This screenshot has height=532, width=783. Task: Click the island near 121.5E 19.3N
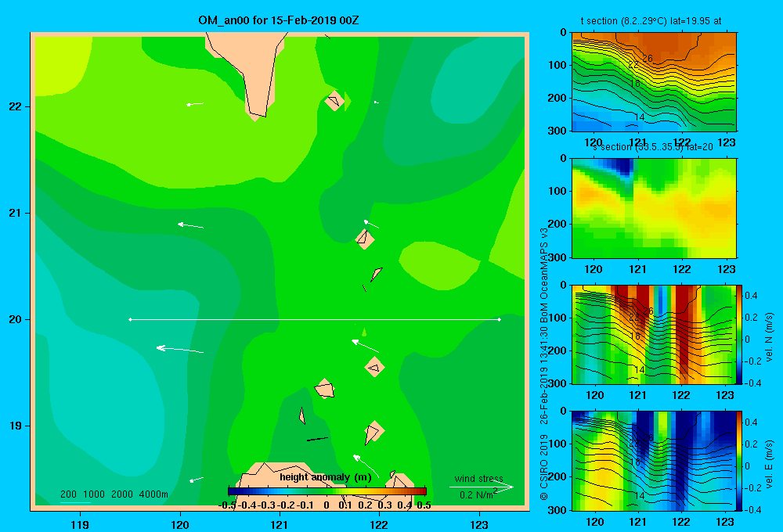point(325,389)
